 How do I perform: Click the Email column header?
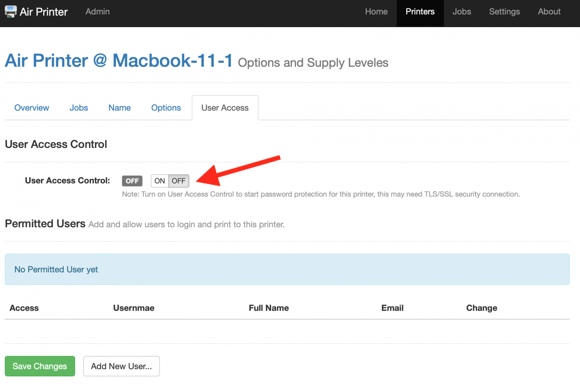pos(393,308)
